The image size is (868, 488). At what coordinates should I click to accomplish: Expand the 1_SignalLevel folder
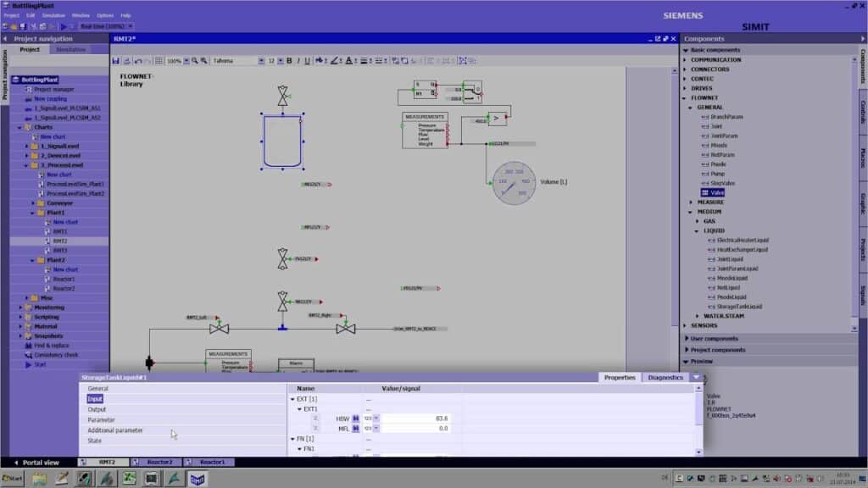click(x=26, y=146)
